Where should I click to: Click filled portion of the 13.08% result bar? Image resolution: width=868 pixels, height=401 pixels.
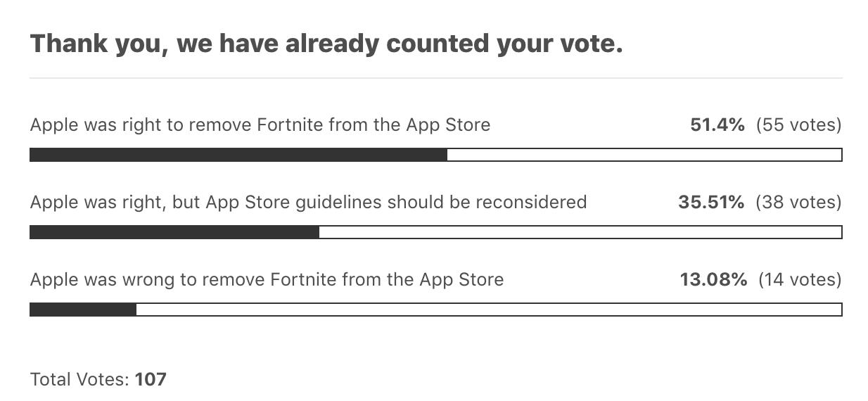tap(83, 310)
